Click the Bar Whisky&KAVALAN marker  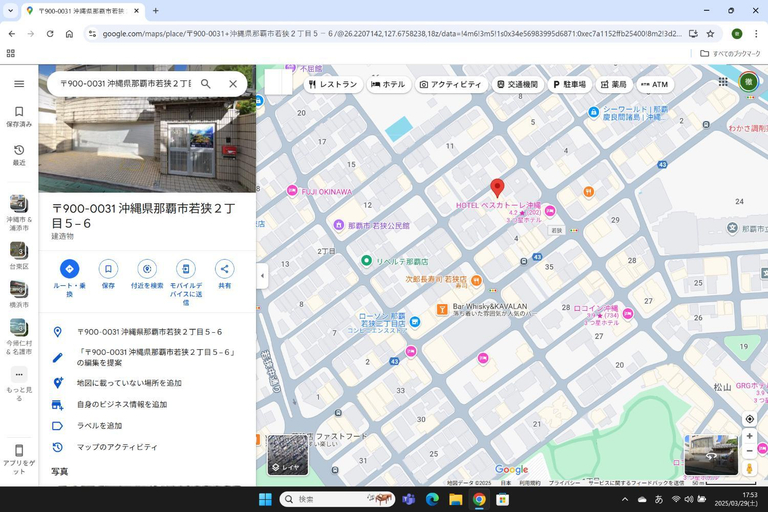[442, 309]
